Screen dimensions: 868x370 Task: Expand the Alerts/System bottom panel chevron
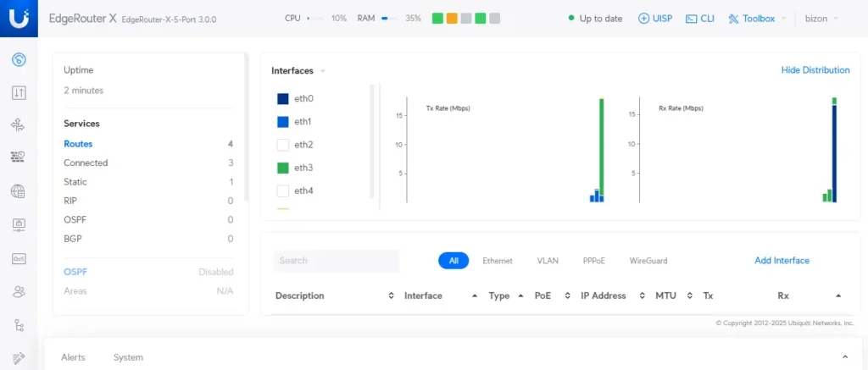(845, 357)
